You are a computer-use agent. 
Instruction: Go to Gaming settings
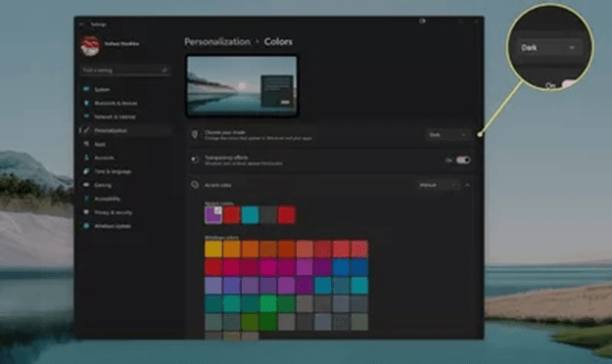125,185
